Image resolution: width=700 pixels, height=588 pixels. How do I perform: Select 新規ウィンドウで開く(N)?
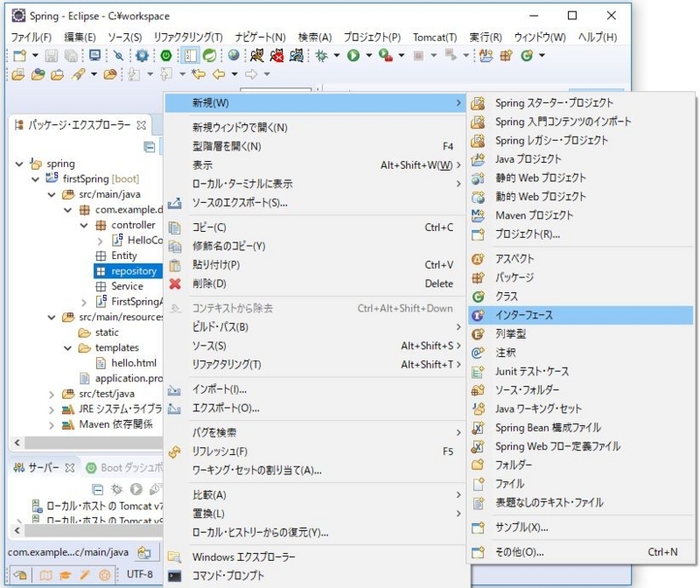click(x=315, y=128)
